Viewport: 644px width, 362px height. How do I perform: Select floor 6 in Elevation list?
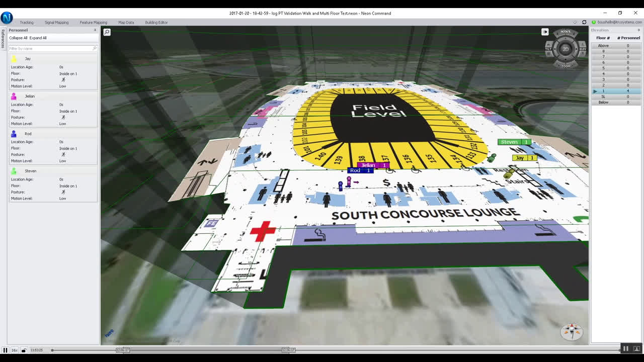pos(616,62)
